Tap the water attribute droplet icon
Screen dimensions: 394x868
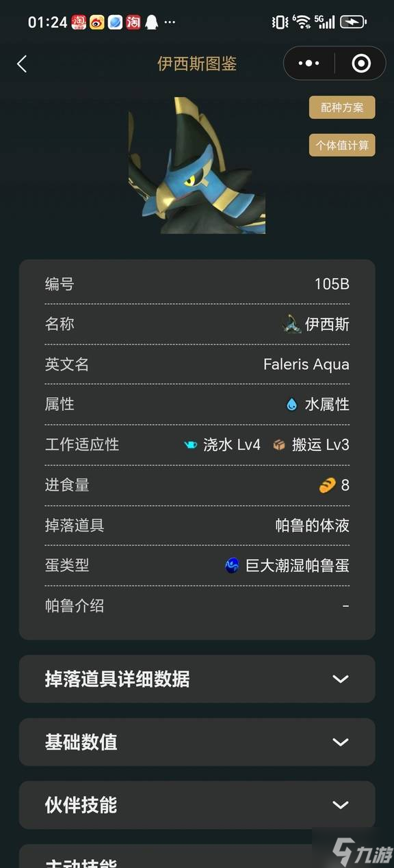292,405
